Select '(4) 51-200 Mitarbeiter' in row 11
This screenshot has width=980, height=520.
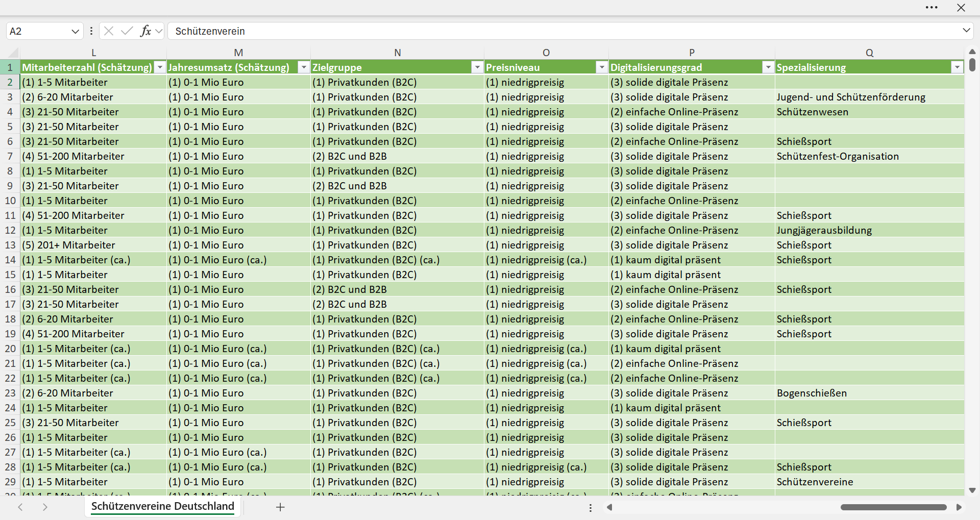coord(93,215)
